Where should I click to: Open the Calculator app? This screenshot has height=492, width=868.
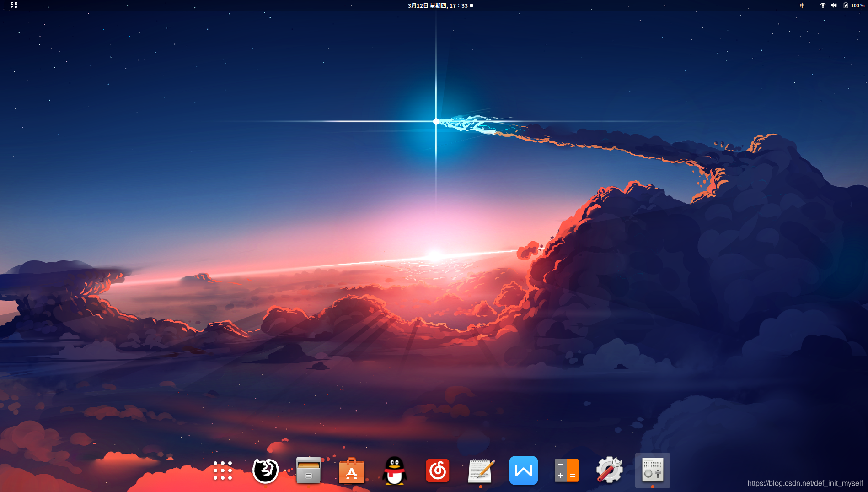tap(567, 470)
